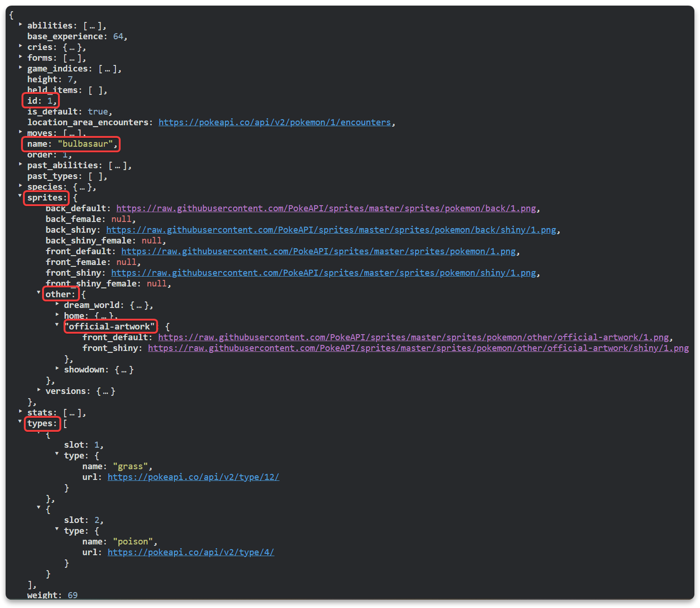Expand the abilities array
This screenshot has width=700, height=608.
pyautogui.click(x=21, y=25)
